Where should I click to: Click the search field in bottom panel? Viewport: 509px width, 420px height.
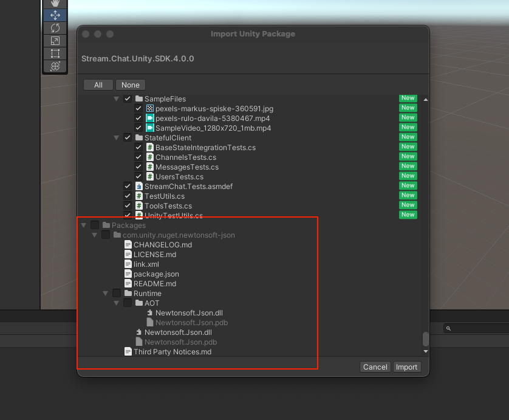click(476, 328)
